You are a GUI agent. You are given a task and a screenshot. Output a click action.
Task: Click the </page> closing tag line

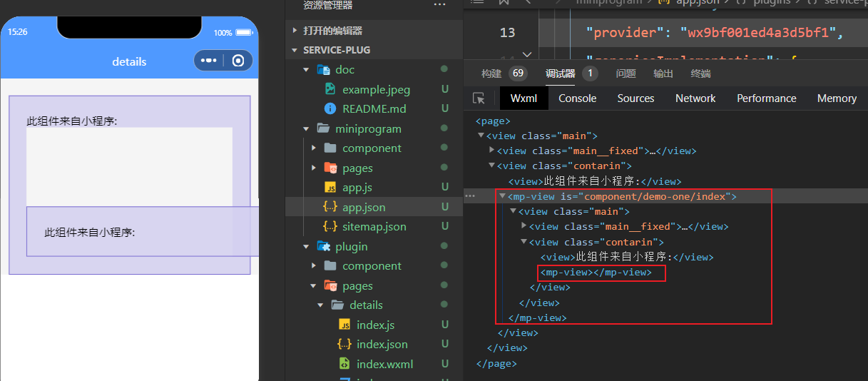click(496, 363)
